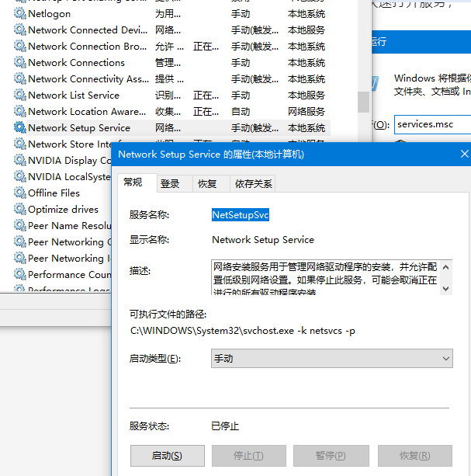471x476 pixels.
Task: Click the NVIDIA Display Container gear icon
Action: coord(20,160)
